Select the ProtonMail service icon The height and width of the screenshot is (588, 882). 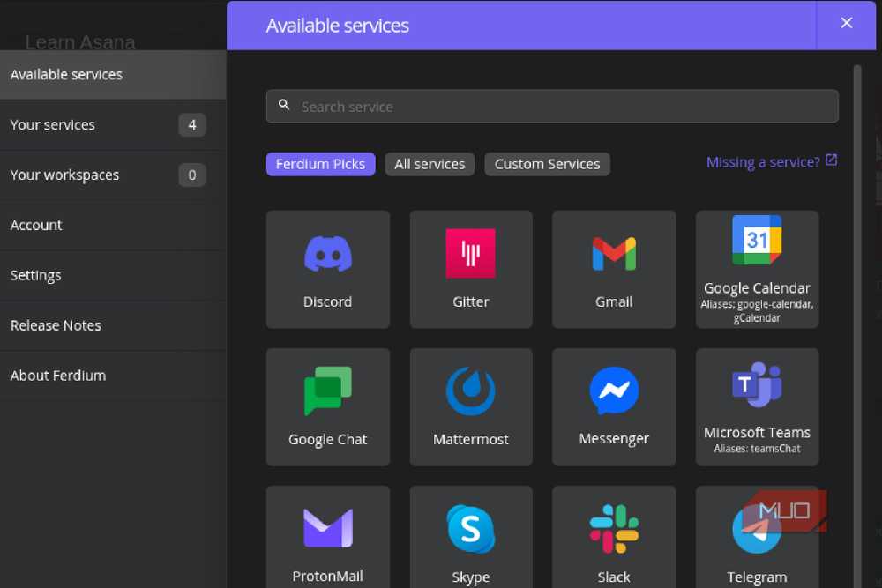(328, 528)
